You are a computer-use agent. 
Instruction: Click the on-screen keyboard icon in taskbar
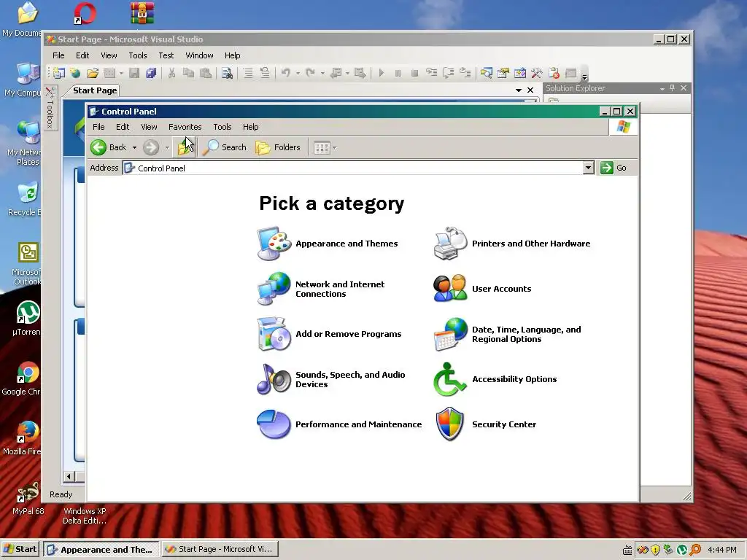click(627, 550)
